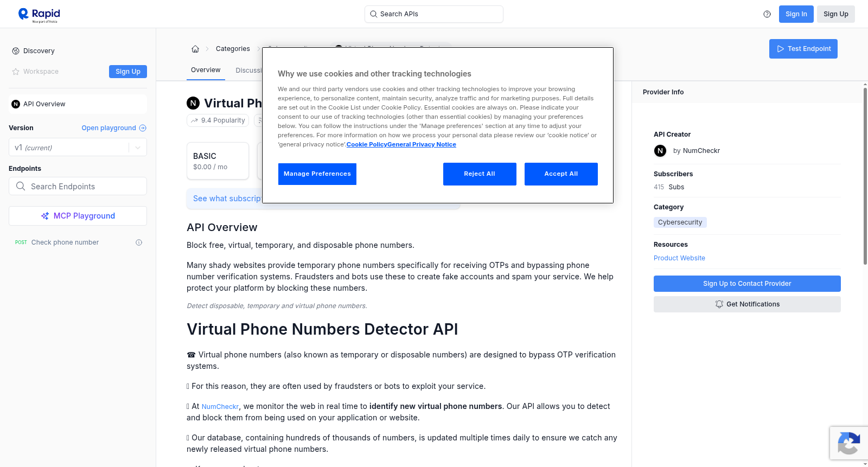The image size is (868, 467).
Task: Click the magnifier icon in Search APIs
Action: pyautogui.click(x=373, y=14)
